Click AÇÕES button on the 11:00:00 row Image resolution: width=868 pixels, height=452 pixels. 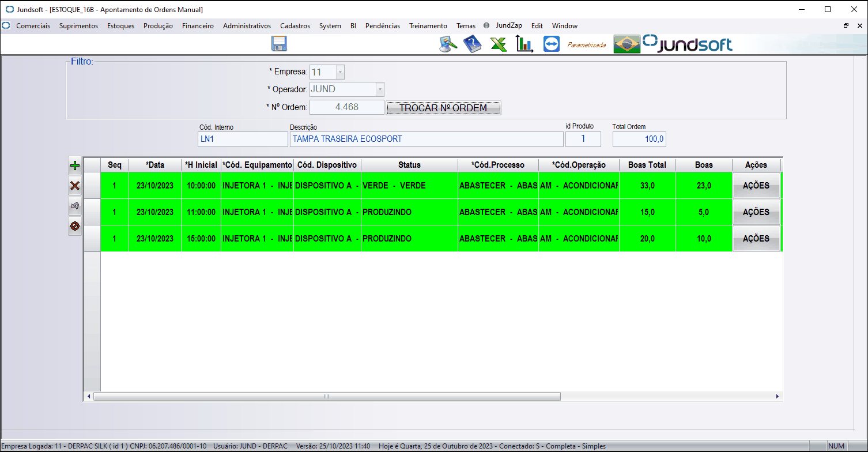tap(756, 212)
